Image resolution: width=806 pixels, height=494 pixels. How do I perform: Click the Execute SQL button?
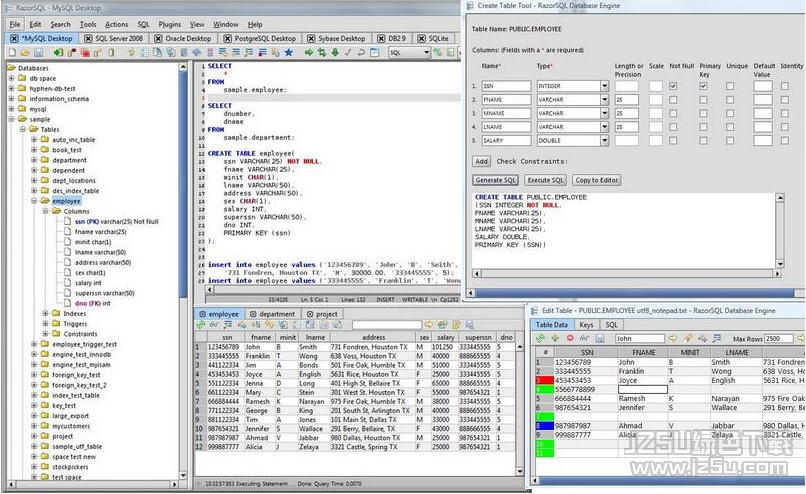click(545, 180)
